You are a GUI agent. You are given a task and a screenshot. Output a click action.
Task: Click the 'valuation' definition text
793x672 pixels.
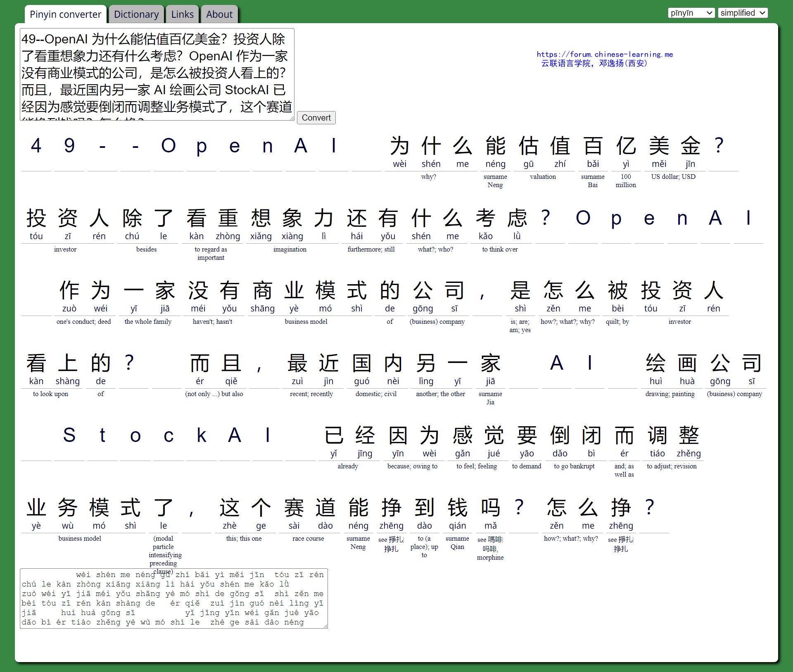pyautogui.click(x=543, y=177)
